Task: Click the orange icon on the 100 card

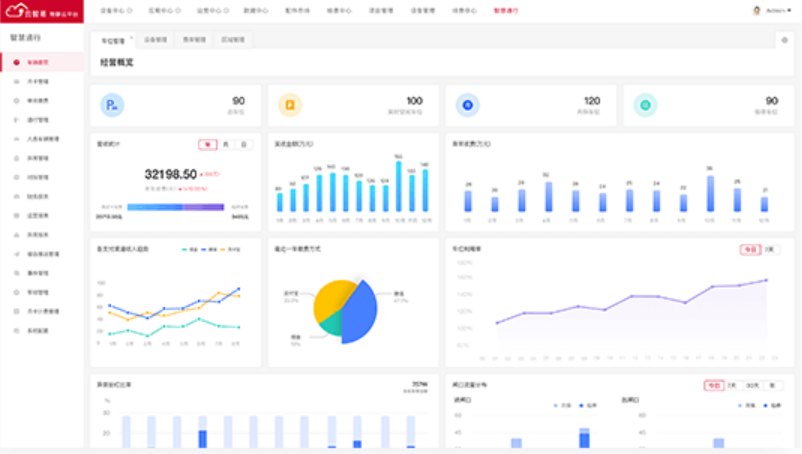Action: [291, 104]
